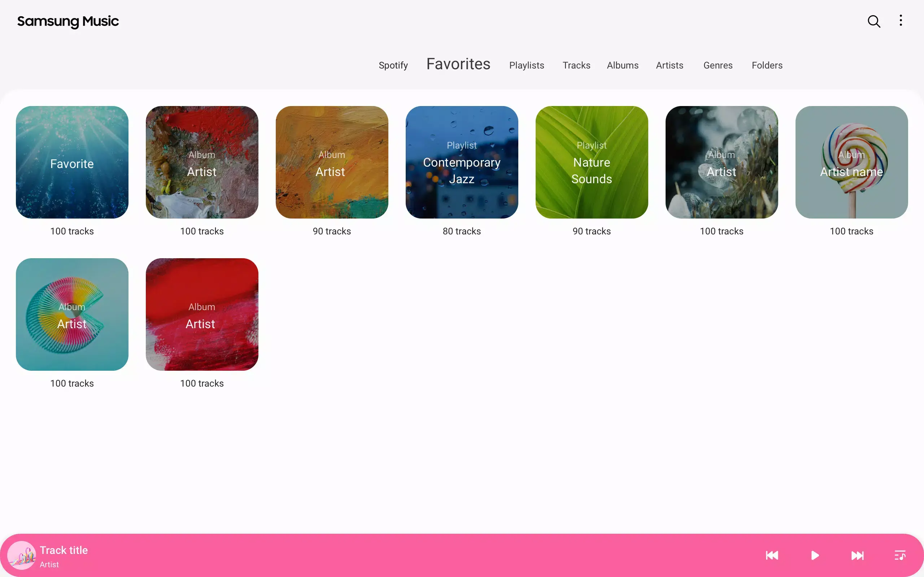The width and height of the screenshot is (924, 577).
Task: Switch to the Playlists tab
Action: coord(527,65)
